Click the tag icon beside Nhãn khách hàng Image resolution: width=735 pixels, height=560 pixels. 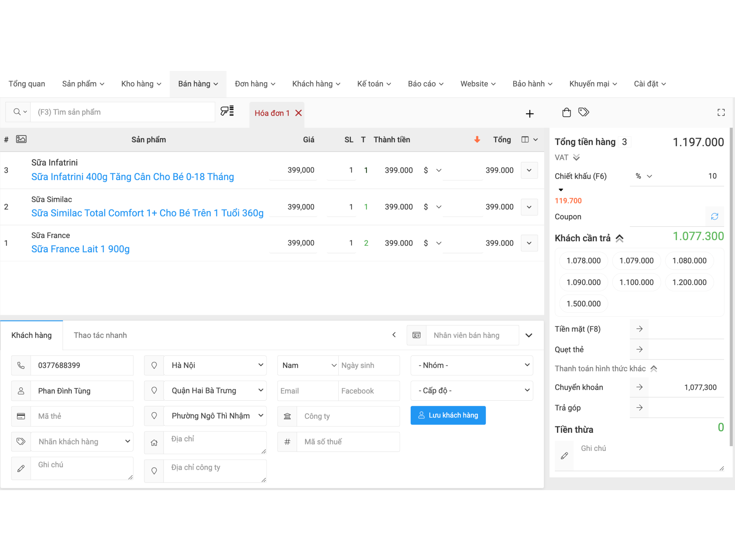(21, 441)
